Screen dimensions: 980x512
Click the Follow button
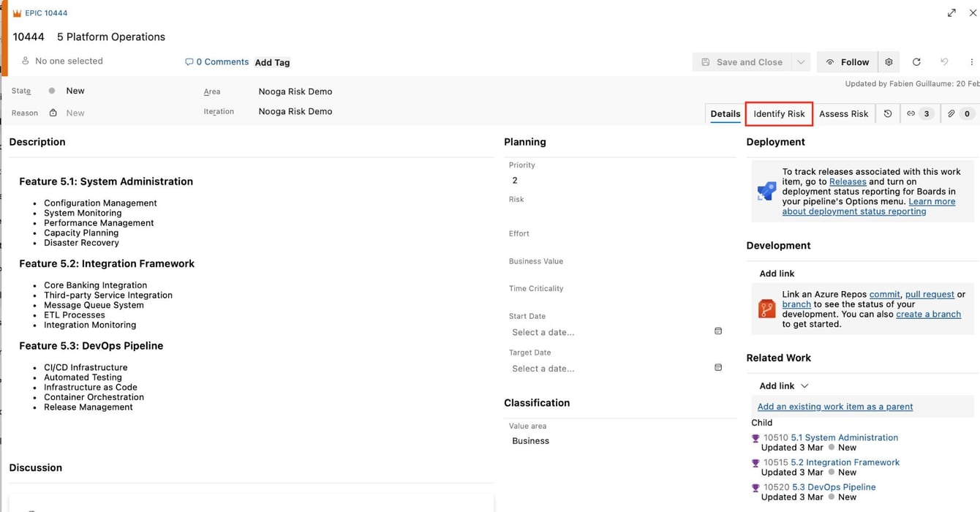click(847, 62)
